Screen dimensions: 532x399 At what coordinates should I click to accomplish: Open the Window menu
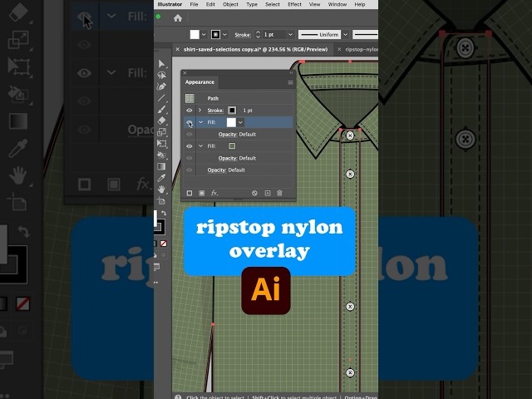coord(337,4)
